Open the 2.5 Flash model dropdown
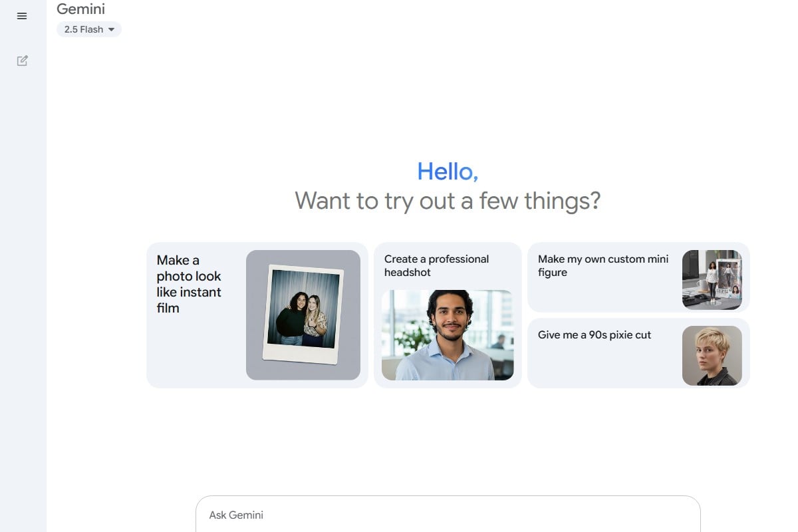798x532 pixels. tap(89, 29)
